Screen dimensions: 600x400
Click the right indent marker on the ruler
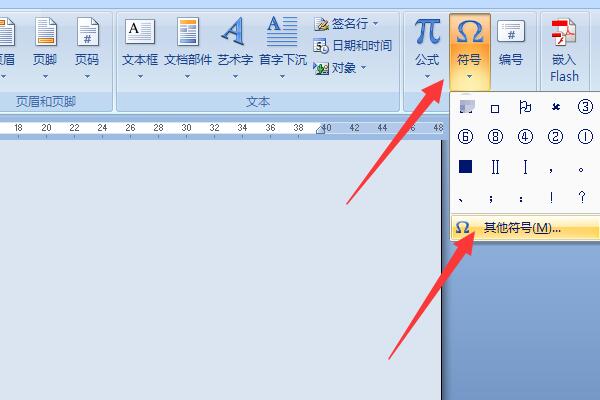click(x=321, y=130)
